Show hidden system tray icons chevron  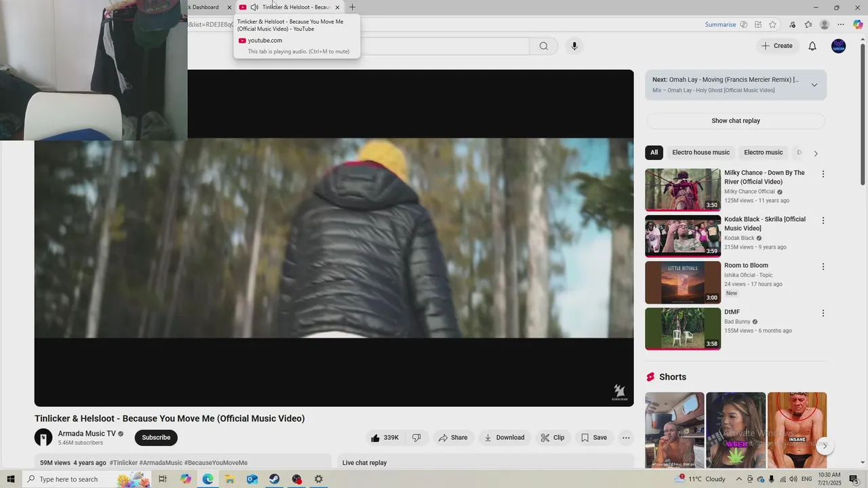tap(738, 479)
